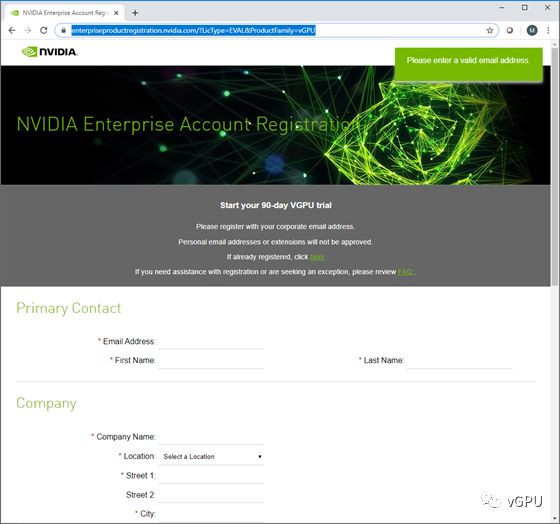
Task: Click the padlock site info icon
Action: [63, 30]
